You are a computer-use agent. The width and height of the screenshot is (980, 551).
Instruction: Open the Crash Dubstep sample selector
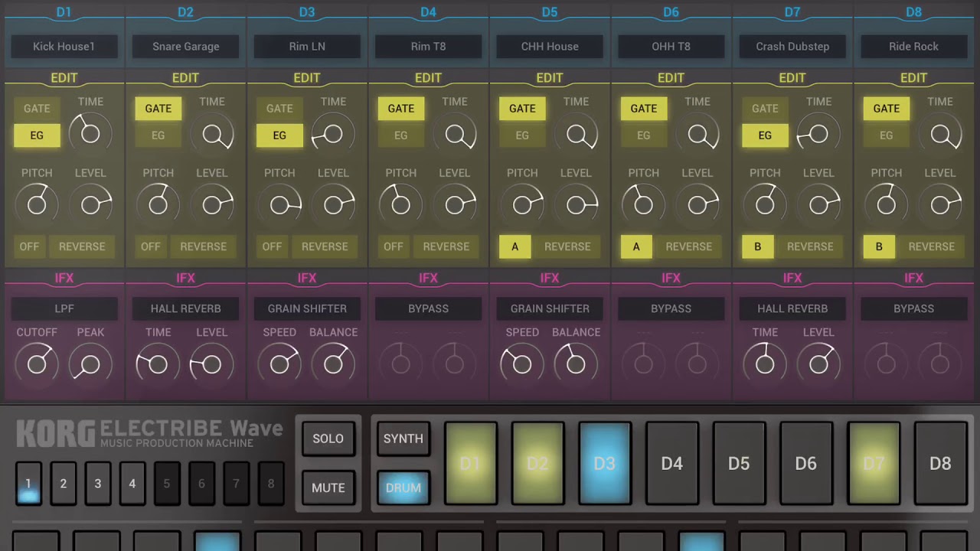point(792,46)
